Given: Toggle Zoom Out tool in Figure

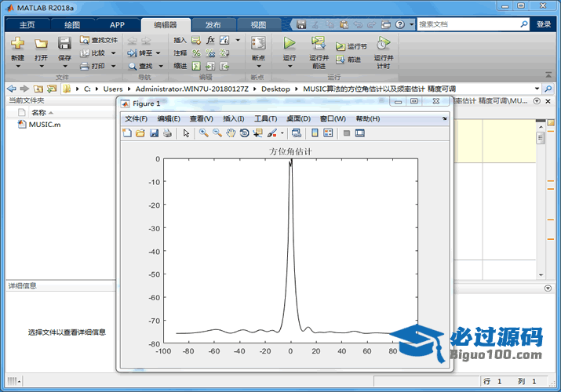Looking at the screenshot, I should (x=217, y=133).
